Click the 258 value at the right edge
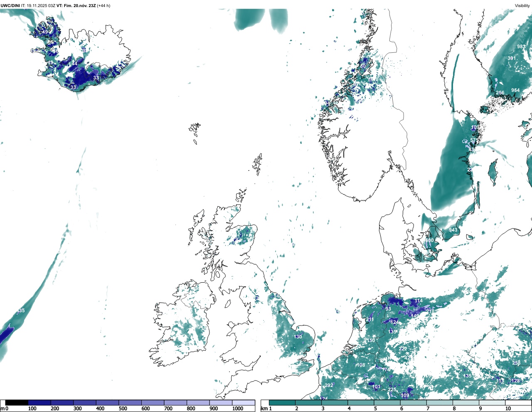 click(516, 363)
